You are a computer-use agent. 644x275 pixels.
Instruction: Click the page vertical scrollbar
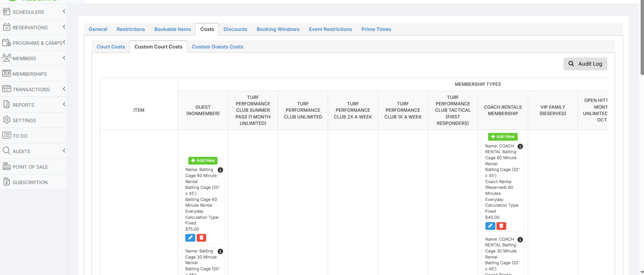642,37
